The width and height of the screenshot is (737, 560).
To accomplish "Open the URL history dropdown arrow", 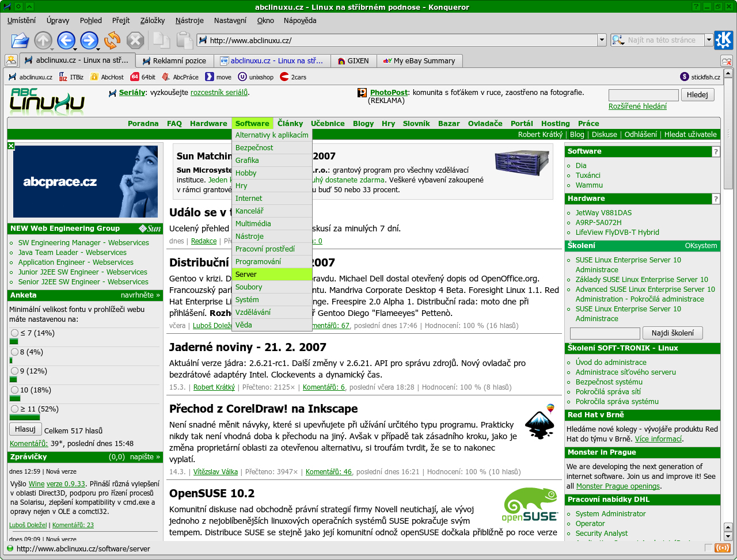I will click(602, 40).
